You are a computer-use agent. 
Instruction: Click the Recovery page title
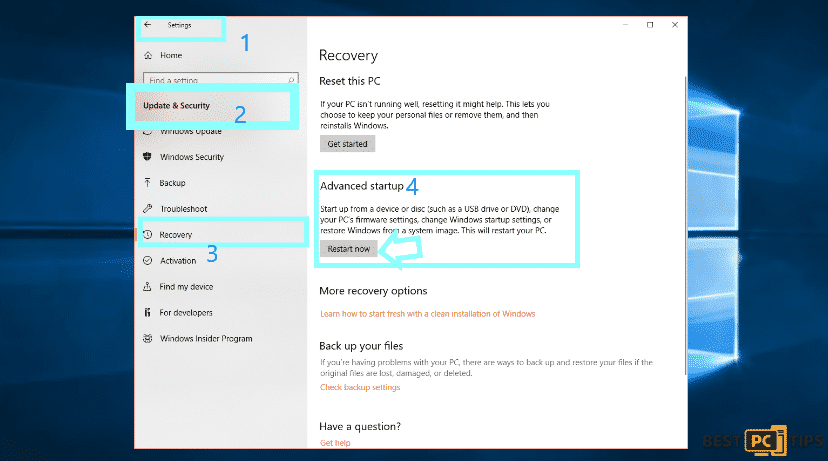(x=348, y=55)
